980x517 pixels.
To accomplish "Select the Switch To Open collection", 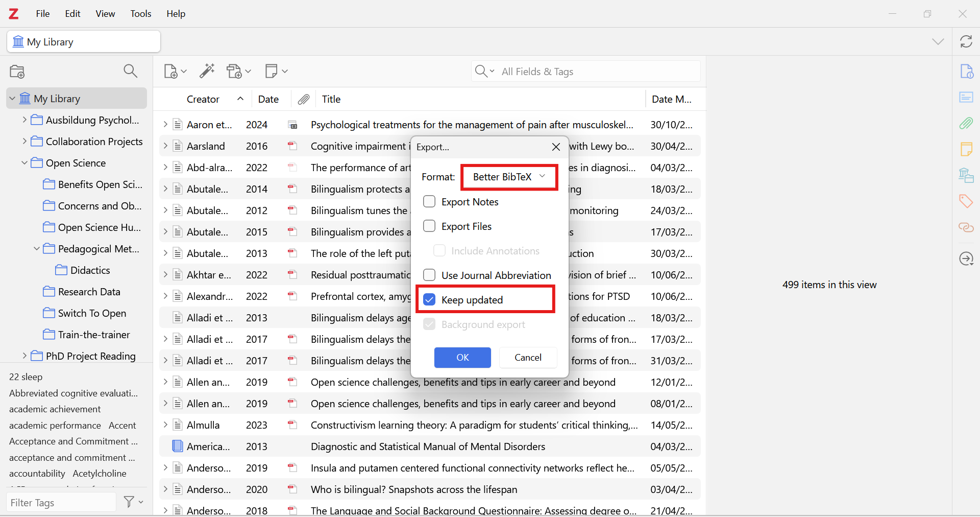I will click(92, 313).
